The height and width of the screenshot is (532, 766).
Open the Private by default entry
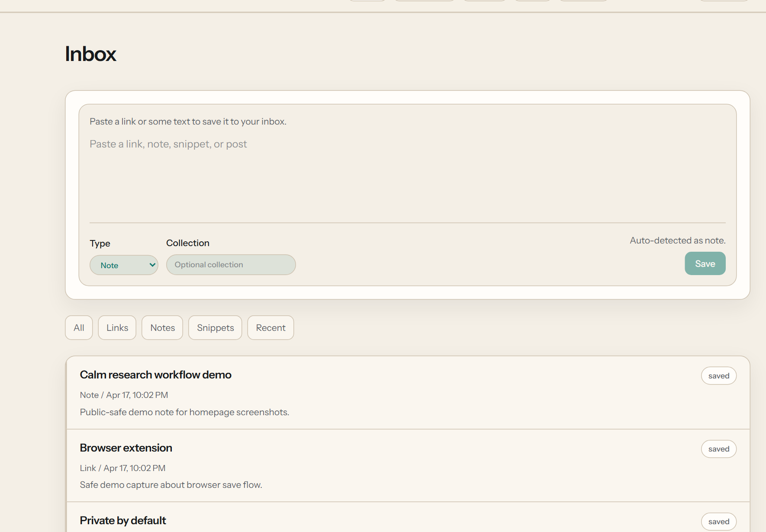[x=123, y=520]
